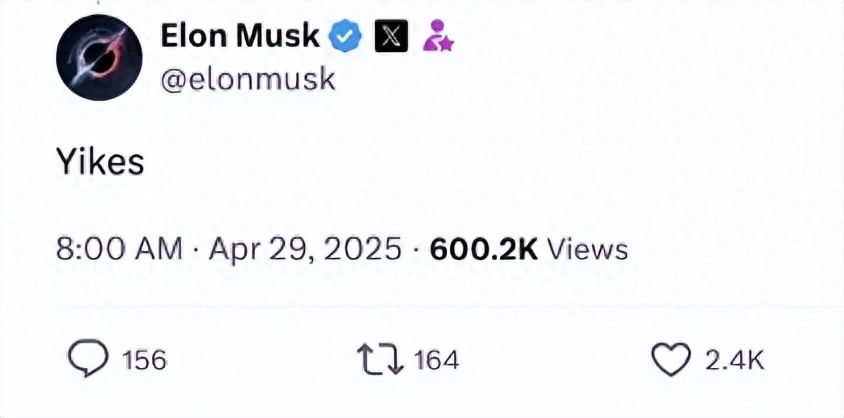Viewport: 844px width, 418px height.
Task: Click the Elon Musk display name
Action: coord(240,37)
